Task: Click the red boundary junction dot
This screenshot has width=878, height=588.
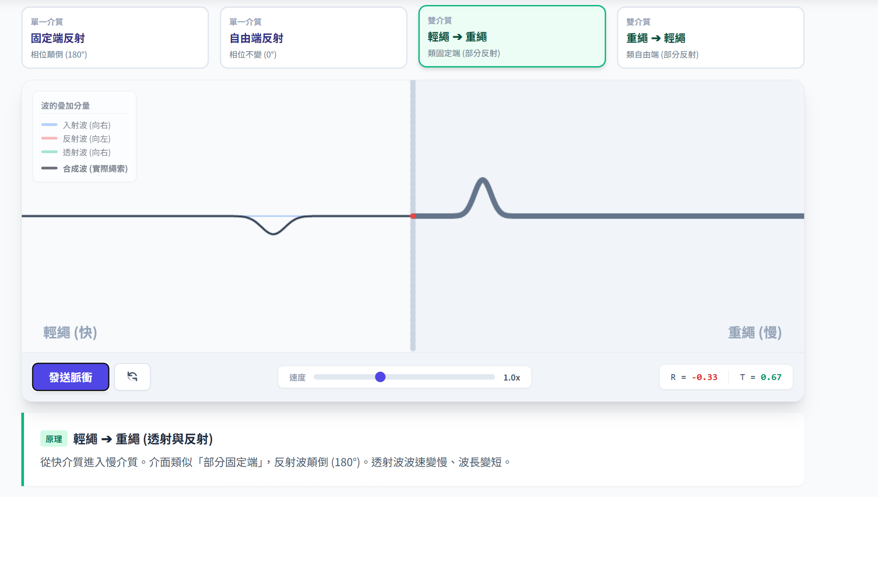Action: (413, 216)
